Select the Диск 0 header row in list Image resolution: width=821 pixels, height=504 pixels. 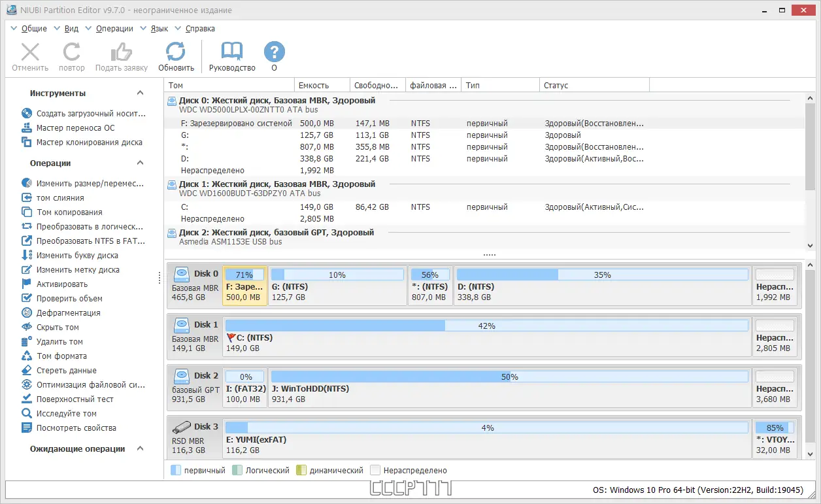[484, 105]
